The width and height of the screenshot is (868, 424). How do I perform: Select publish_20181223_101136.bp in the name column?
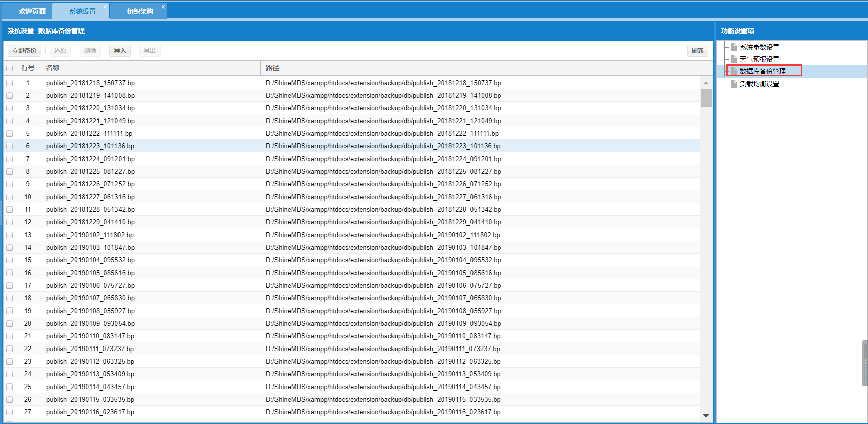[90, 146]
